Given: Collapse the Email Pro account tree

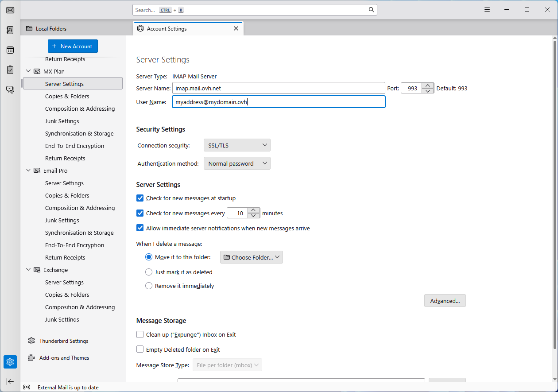Looking at the screenshot, I should coord(29,171).
